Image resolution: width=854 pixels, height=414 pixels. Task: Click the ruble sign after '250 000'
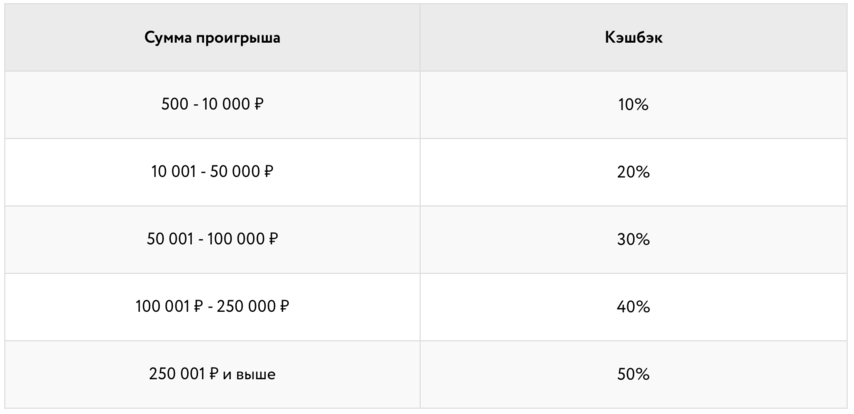284,307
